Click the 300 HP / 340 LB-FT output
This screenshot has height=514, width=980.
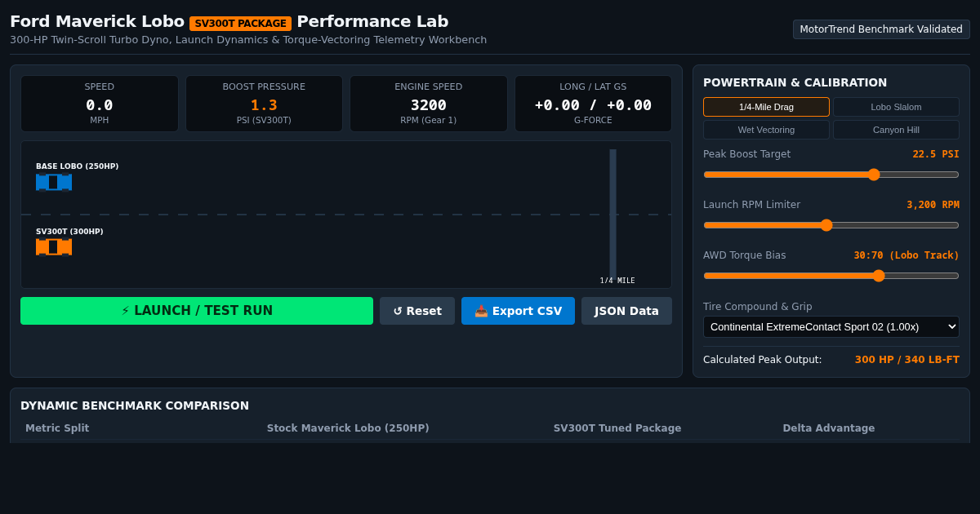(x=907, y=360)
